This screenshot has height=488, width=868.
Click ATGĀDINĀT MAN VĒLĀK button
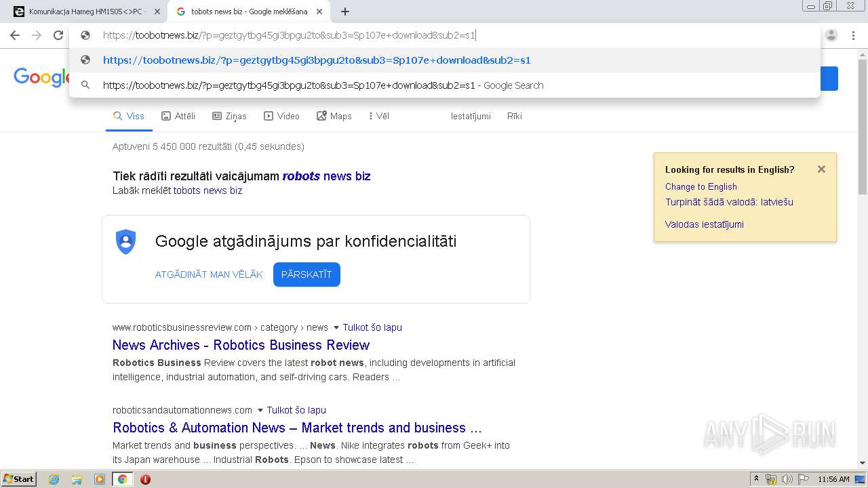(x=209, y=274)
